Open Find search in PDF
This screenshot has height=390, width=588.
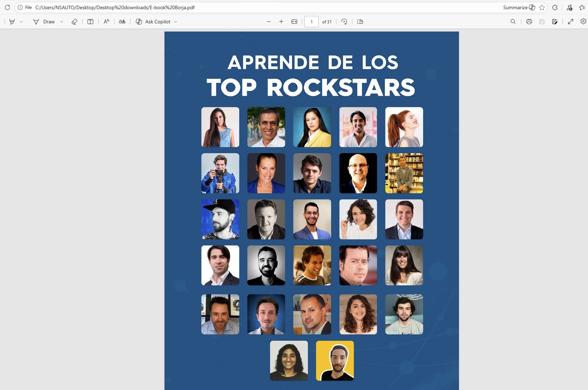[513, 22]
